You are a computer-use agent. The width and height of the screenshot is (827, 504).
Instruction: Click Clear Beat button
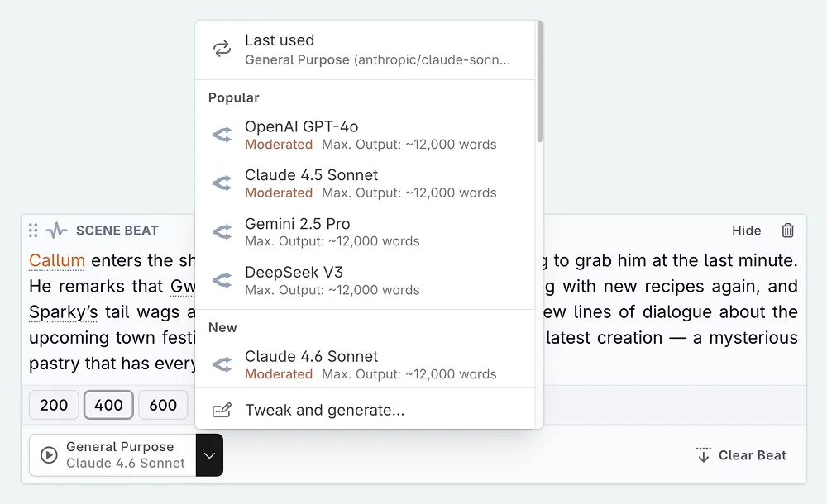point(741,455)
